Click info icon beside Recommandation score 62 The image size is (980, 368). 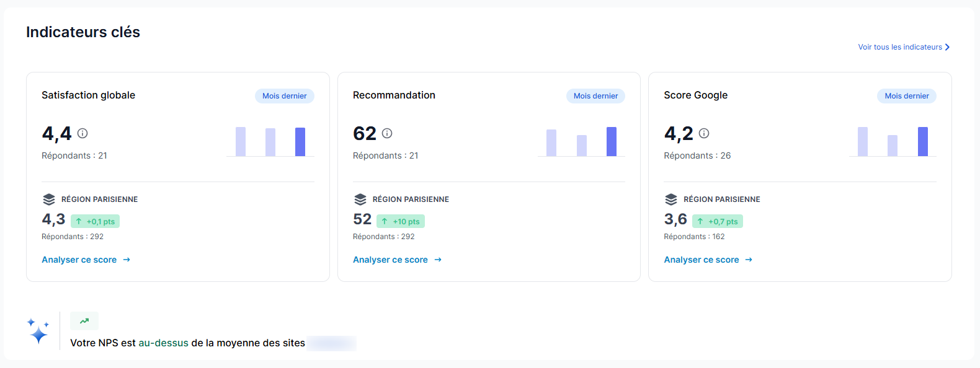(387, 133)
